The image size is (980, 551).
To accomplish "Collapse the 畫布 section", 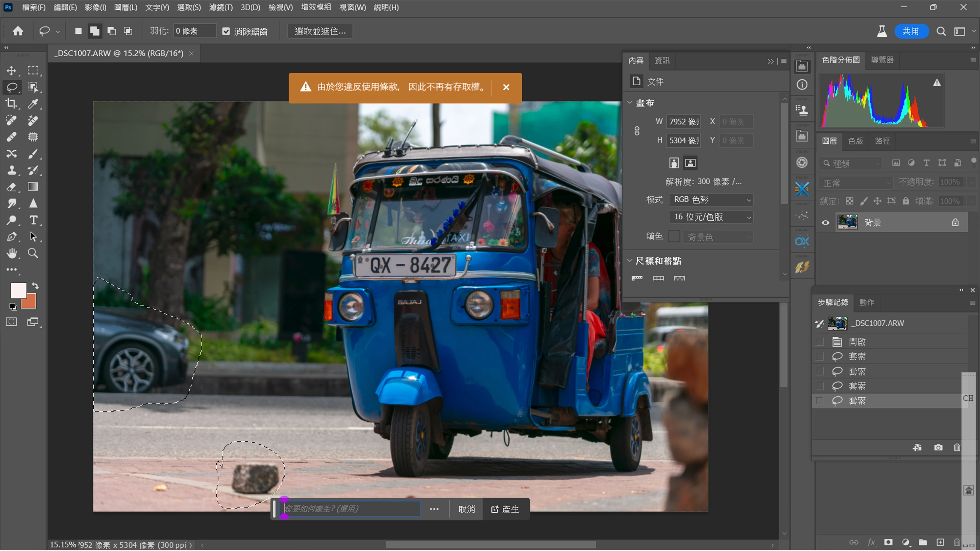I will (x=630, y=103).
